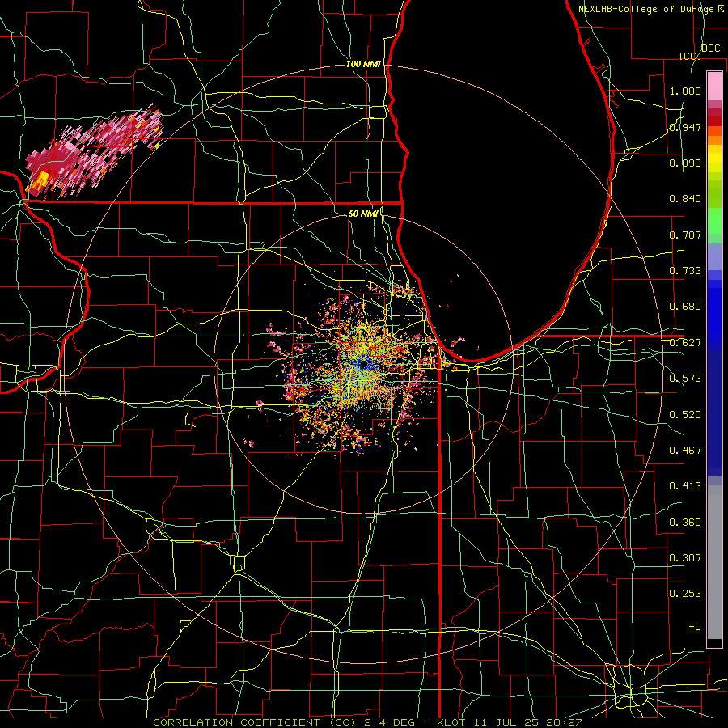Select the 0.680 legend value
Screen dimensions: 728x728
pos(685,307)
